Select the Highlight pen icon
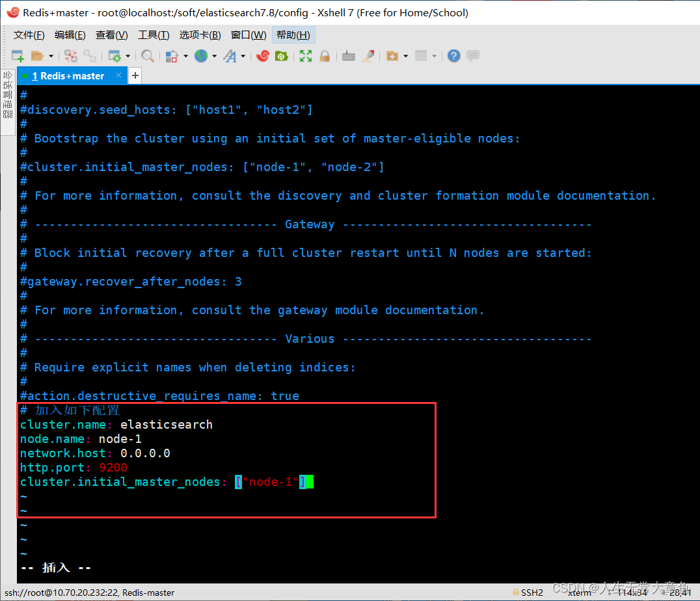The height and width of the screenshot is (601, 700). [x=368, y=56]
